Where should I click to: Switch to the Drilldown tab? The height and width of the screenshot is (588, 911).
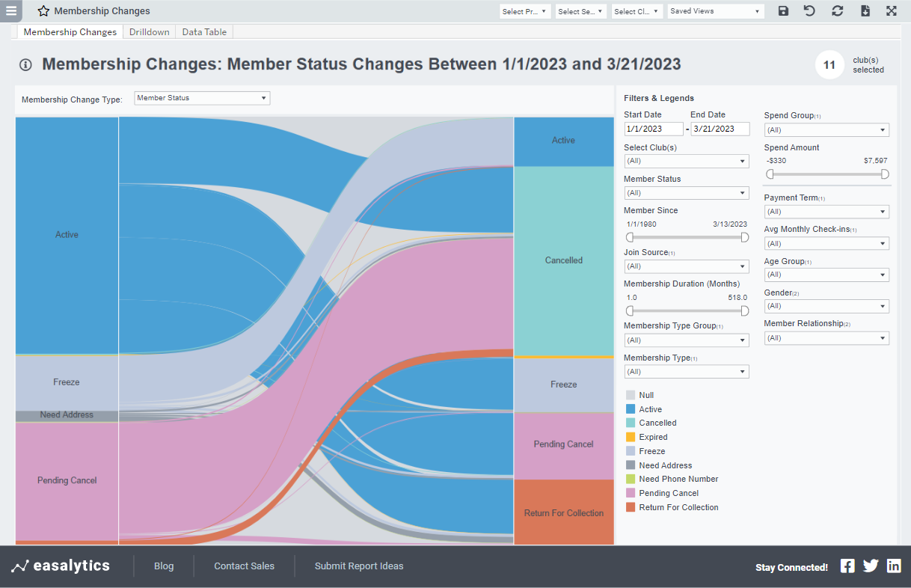[x=149, y=31]
